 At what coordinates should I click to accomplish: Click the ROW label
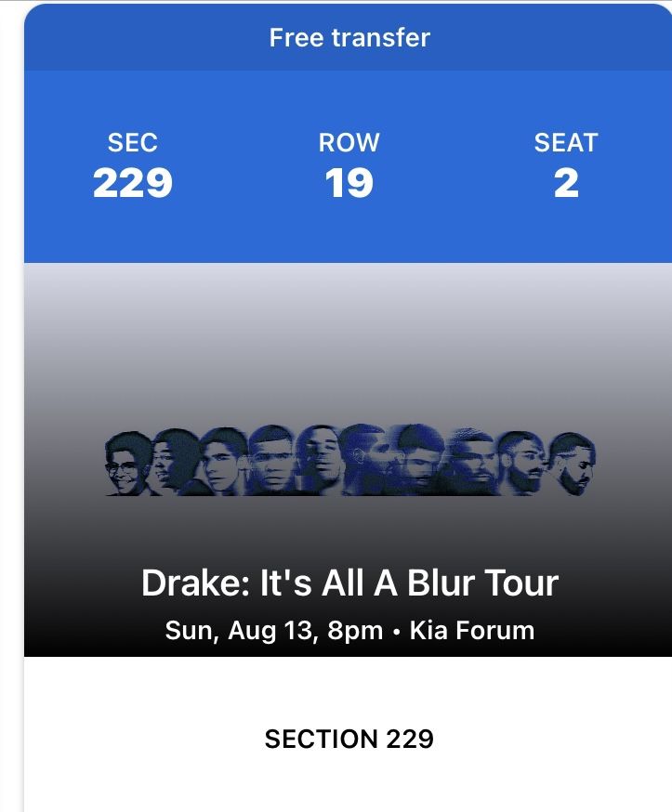pyautogui.click(x=349, y=143)
